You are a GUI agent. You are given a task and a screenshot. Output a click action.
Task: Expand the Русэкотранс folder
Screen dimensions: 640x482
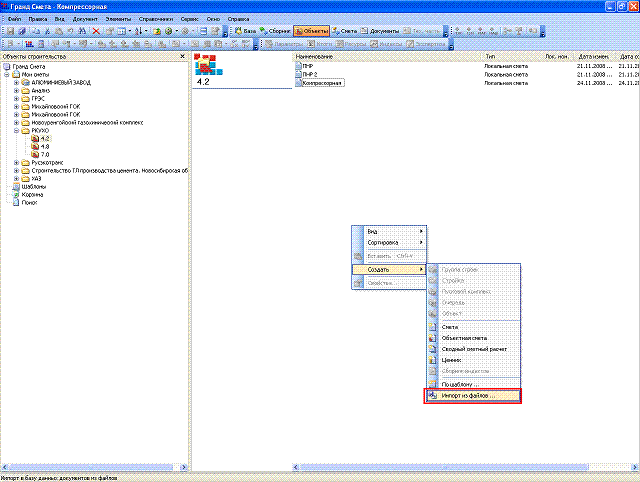[x=16, y=162]
